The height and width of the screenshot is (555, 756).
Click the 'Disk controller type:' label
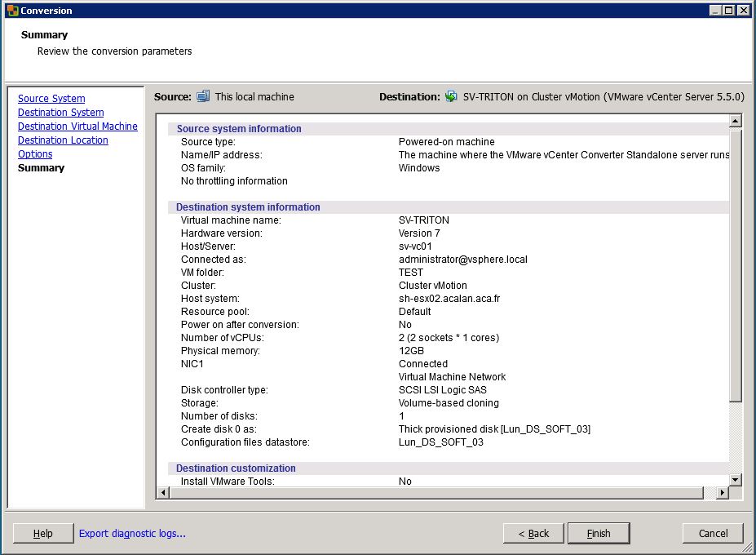tap(224, 390)
